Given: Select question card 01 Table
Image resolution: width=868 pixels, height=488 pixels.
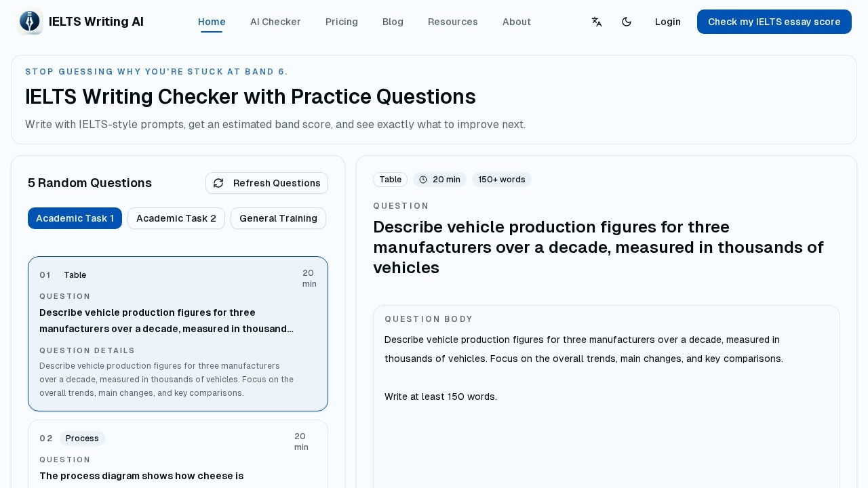Looking at the screenshot, I should pyautogui.click(x=178, y=333).
